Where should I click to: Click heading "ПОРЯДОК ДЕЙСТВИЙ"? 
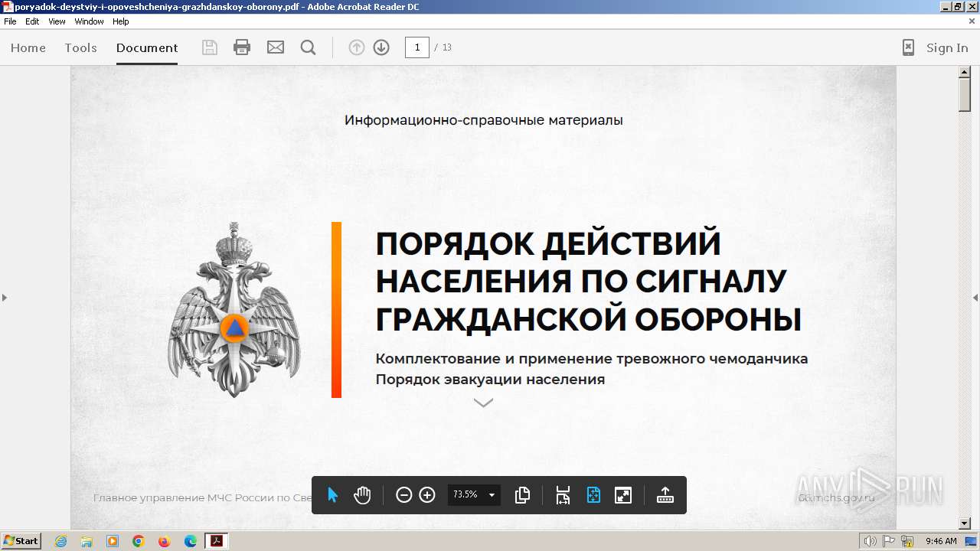pos(548,243)
